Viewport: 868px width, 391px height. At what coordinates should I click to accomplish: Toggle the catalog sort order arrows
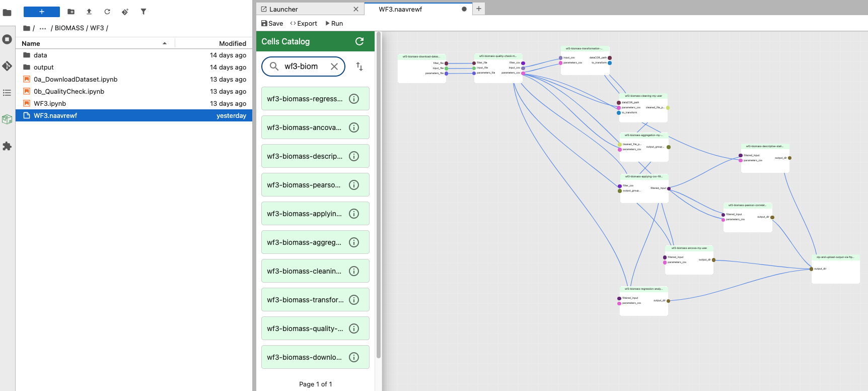click(x=359, y=67)
